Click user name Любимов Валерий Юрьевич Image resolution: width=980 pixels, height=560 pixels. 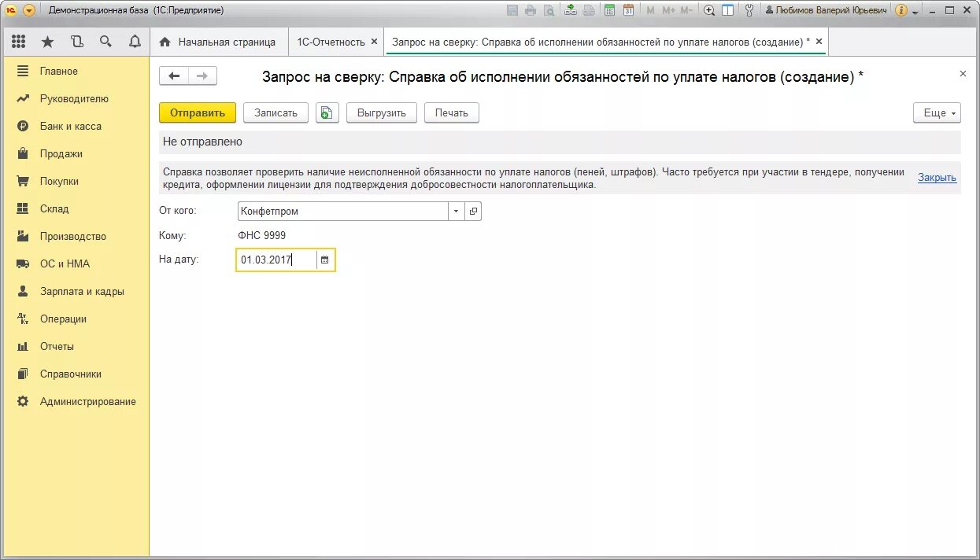pos(826,10)
